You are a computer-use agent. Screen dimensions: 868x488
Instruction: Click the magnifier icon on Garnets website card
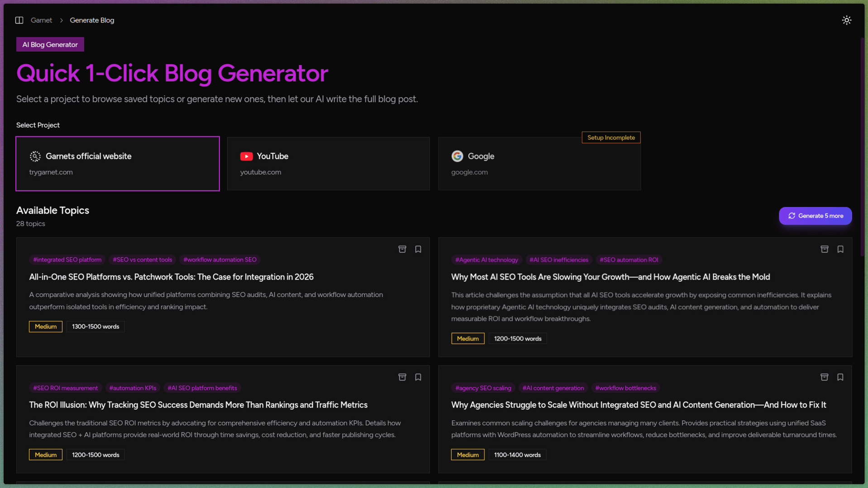(35, 156)
